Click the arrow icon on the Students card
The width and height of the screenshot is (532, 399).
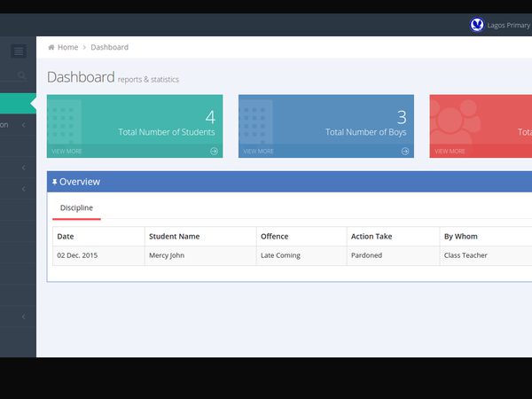[214, 152]
